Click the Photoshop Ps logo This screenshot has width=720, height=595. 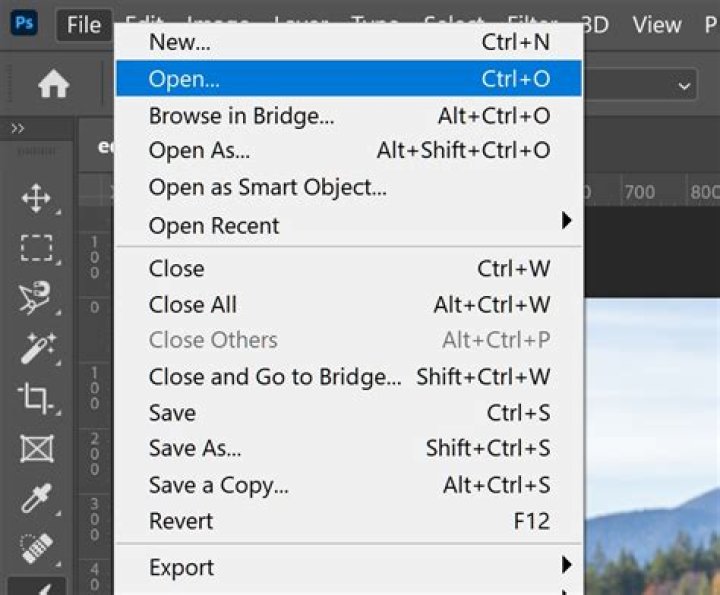pyautogui.click(x=24, y=23)
